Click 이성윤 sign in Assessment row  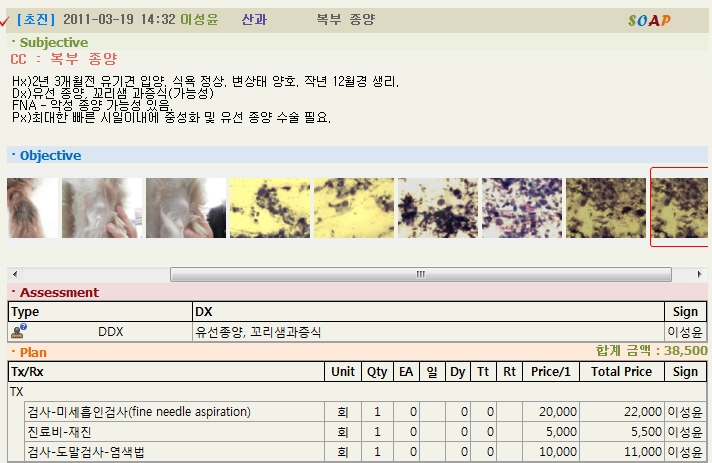pyautogui.click(x=685, y=332)
